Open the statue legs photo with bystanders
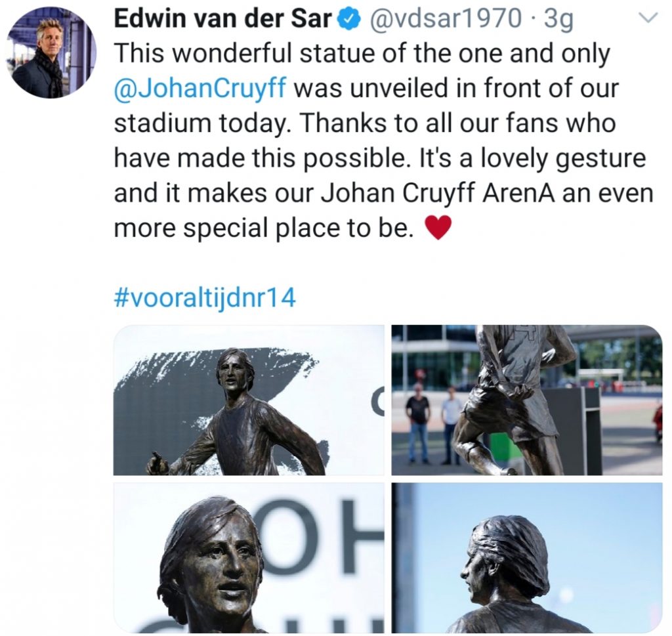The image size is (672, 636). click(x=527, y=400)
